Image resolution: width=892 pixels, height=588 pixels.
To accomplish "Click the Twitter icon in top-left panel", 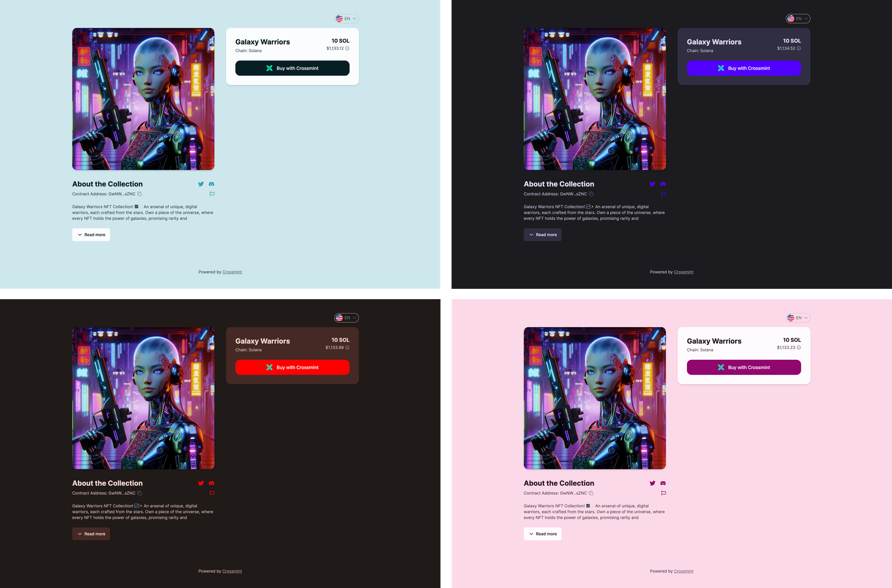I will point(201,185).
